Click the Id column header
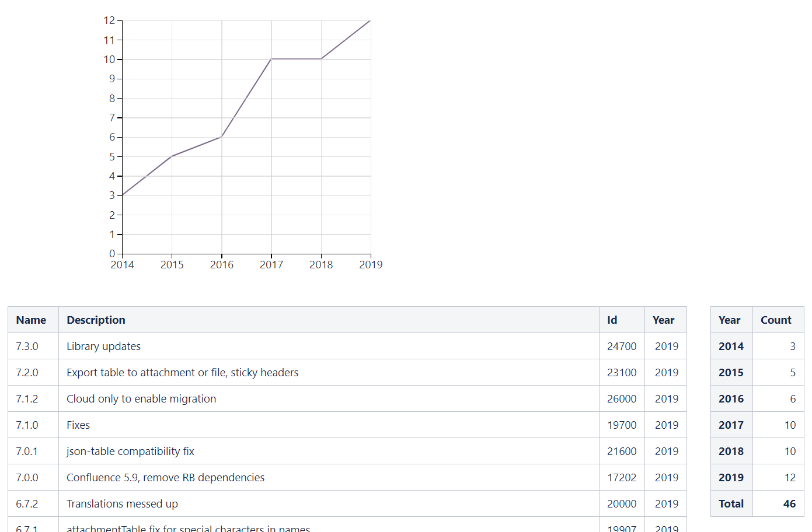The width and height of the screenshot is (812, 532). tap(612, 320)
